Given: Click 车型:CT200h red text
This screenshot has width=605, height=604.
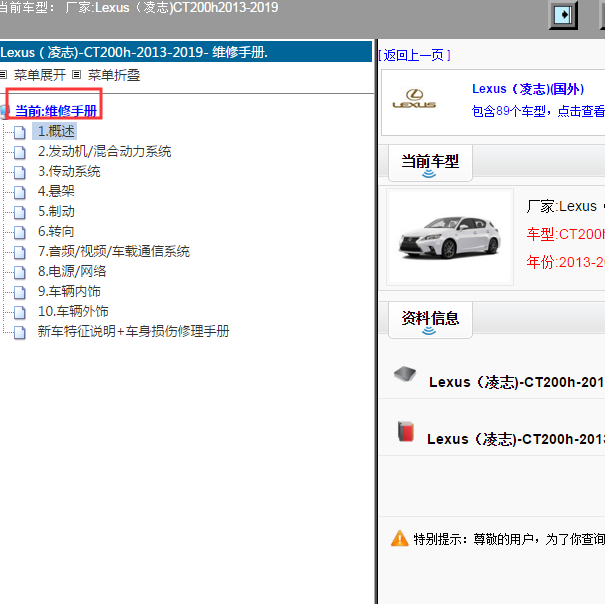Looking at the screenshot, I should [565, 234].
